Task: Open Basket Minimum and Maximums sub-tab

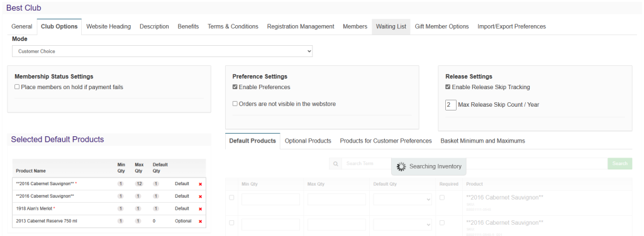Action: [x=482, y=141]
